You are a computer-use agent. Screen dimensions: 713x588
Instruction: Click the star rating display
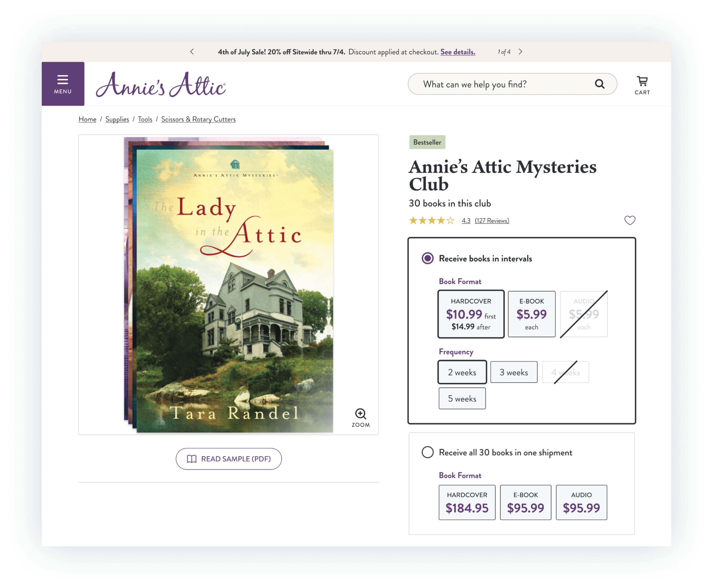click(x=432, y=220)
